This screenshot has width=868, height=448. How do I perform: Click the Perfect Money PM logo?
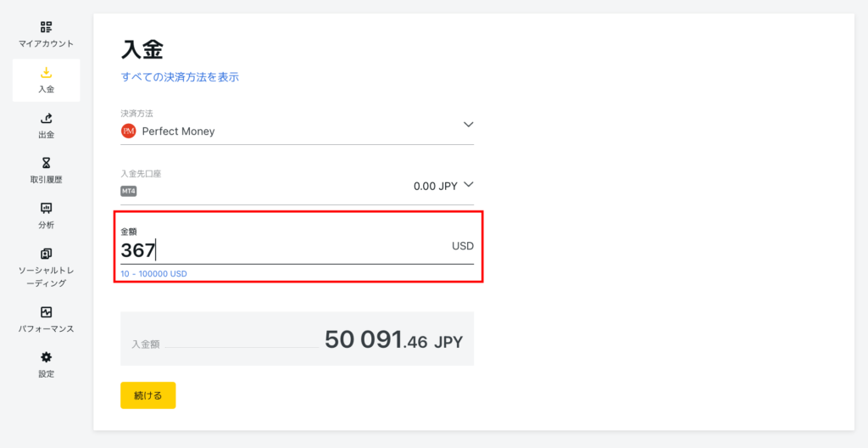click(x=129, y=132)
